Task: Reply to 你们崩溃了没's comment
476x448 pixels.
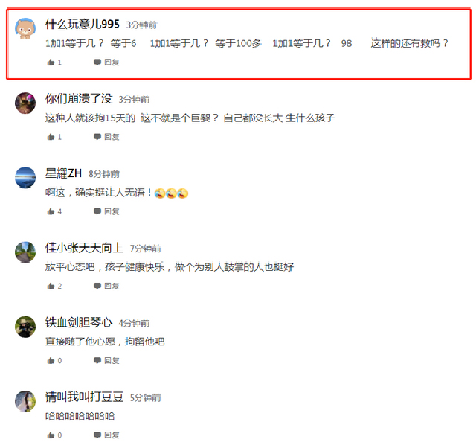Action: click(x=106, y=137)
